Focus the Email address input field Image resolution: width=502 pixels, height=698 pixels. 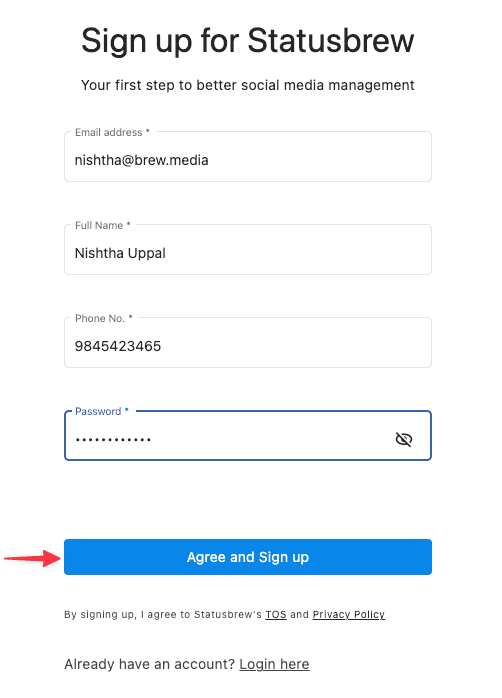pyautogui.click(x=248, y=157)
